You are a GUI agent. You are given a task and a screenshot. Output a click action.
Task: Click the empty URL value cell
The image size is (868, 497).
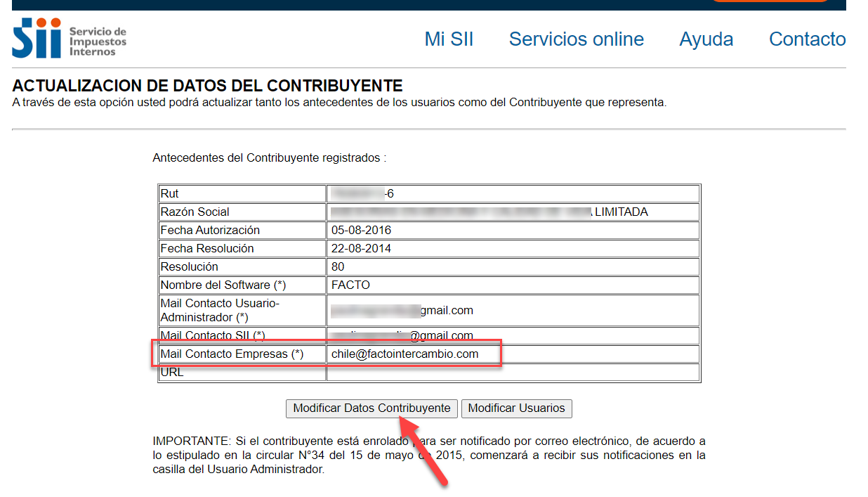click(x=513, y=373)
